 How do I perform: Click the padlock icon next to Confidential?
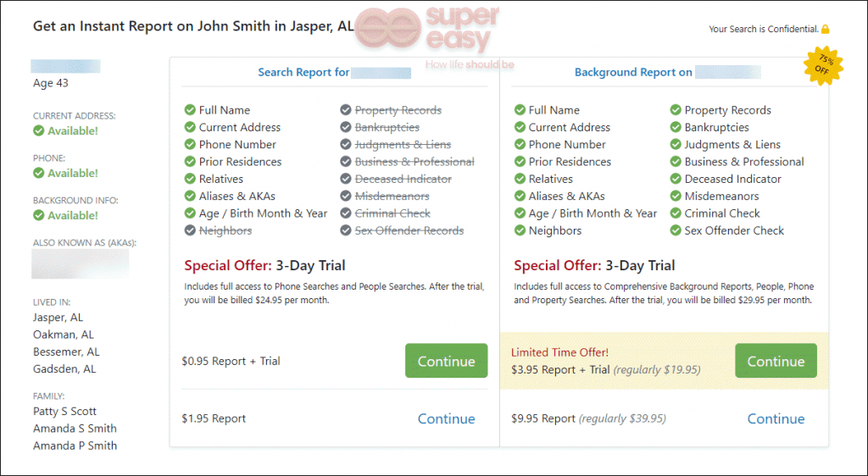pos(826,29)
